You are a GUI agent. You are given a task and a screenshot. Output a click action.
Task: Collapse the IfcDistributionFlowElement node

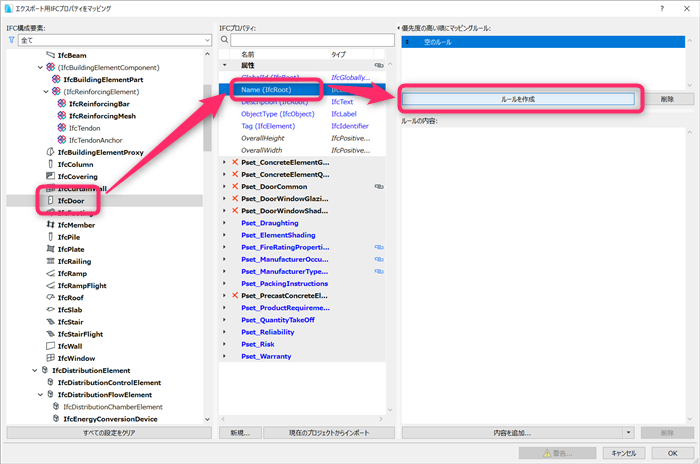click(40, 395)
